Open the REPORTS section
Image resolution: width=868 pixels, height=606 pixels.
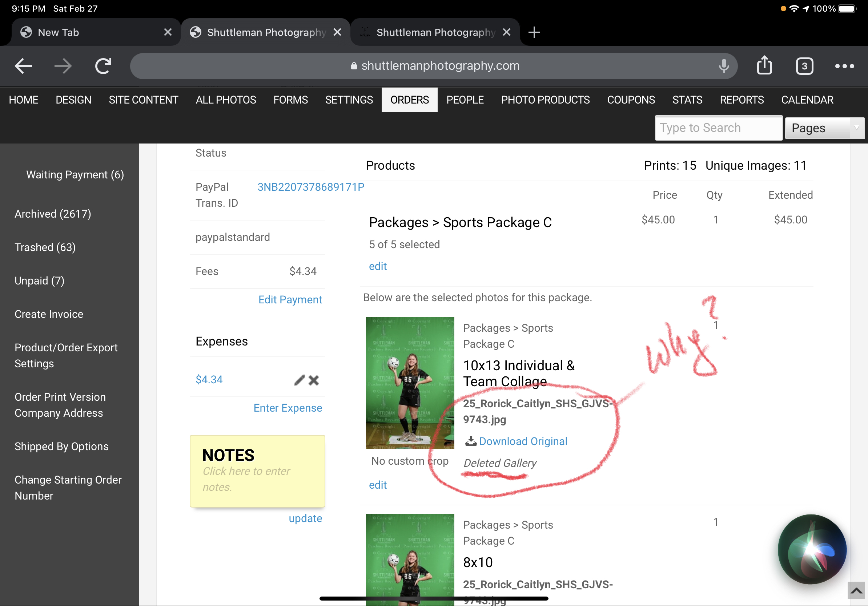coord(742,100)
